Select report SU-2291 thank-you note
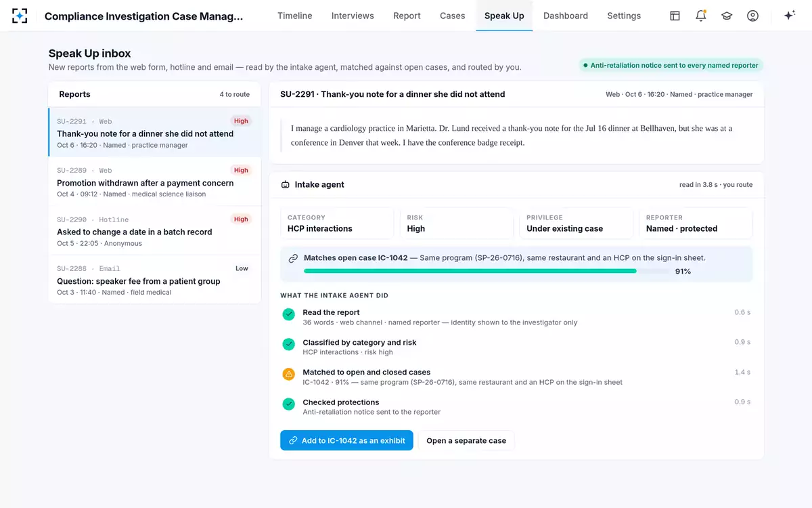This screenshot has width=812, height=508. [155, 132]
